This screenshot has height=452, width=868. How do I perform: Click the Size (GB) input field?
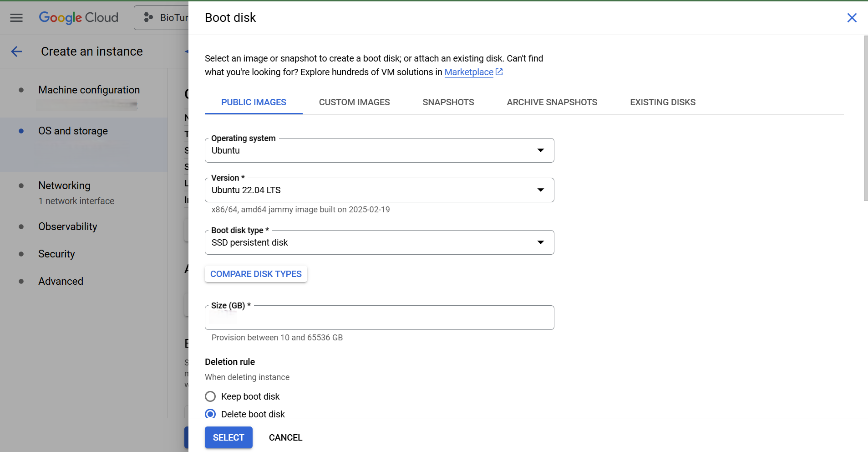click(x=379, y=318)
